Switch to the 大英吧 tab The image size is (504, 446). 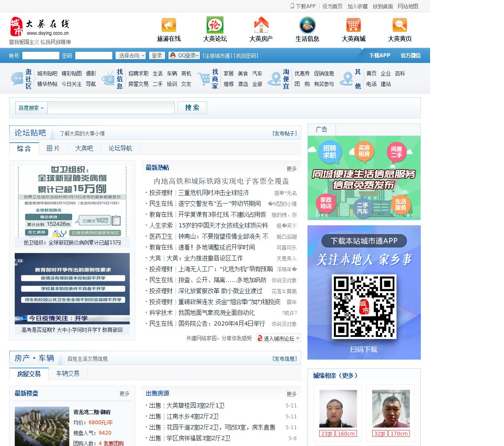[x=84, y=149]
